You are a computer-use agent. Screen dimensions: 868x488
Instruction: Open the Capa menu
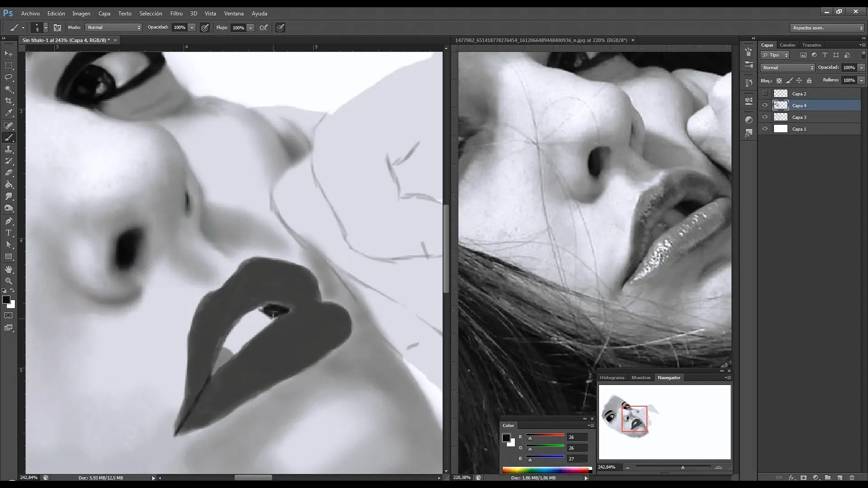pos(104,14)
